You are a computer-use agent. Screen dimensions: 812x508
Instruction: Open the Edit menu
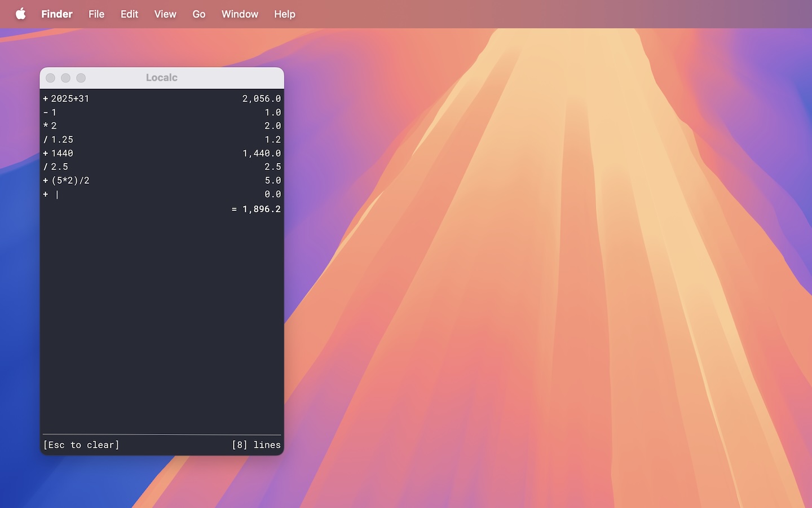pyautogui.click(x=129, y=14)
